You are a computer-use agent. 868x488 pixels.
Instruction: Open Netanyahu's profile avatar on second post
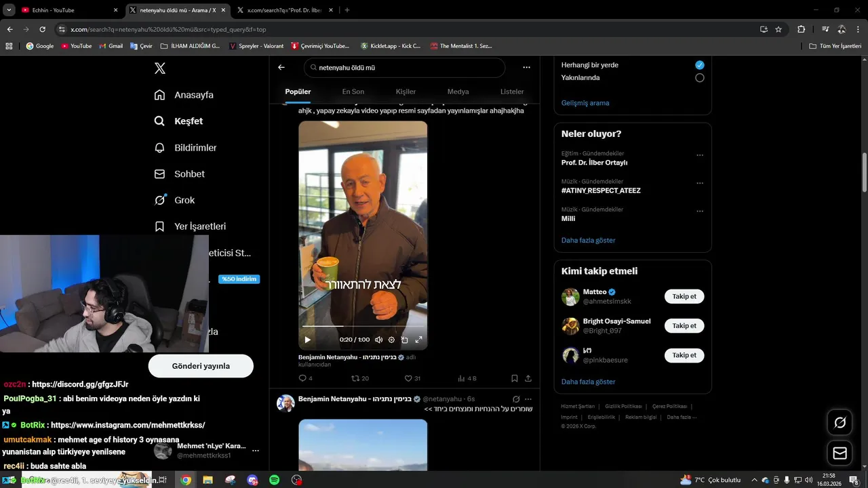[285, 403]
